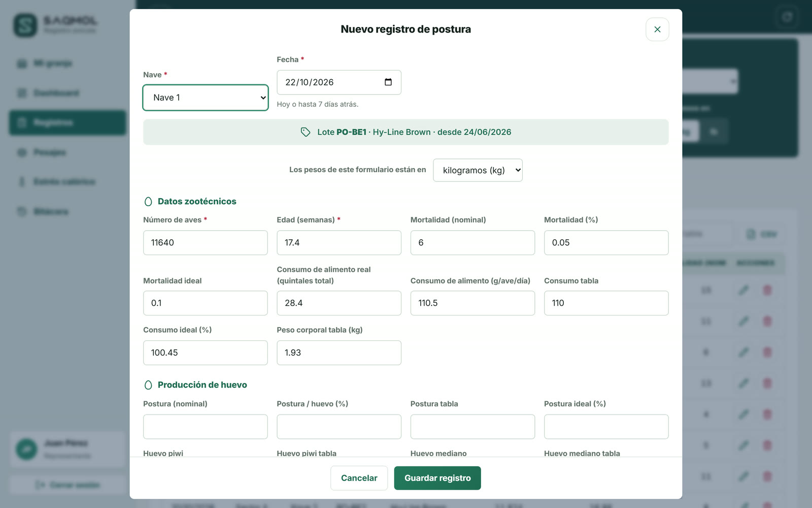This screenshot has width=812, height=508.
Task: Click the egg icon next to Producción de huevo
Action: pos(148,385)
